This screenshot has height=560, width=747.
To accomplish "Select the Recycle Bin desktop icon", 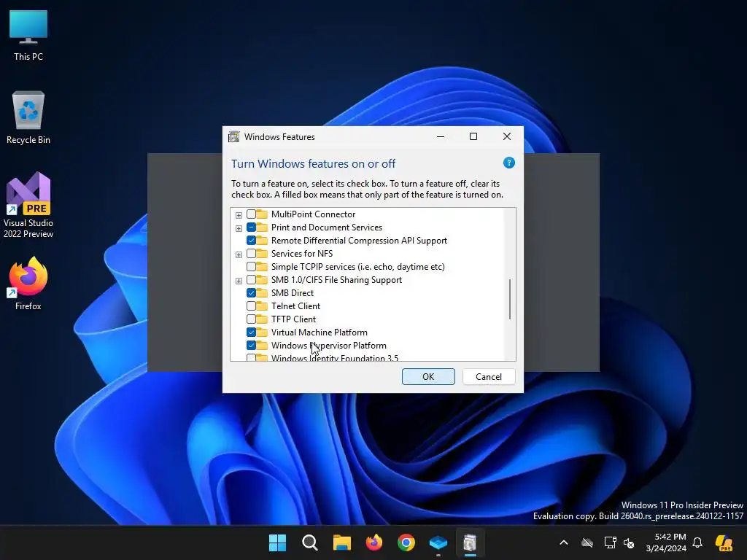I will pos(28,117).
